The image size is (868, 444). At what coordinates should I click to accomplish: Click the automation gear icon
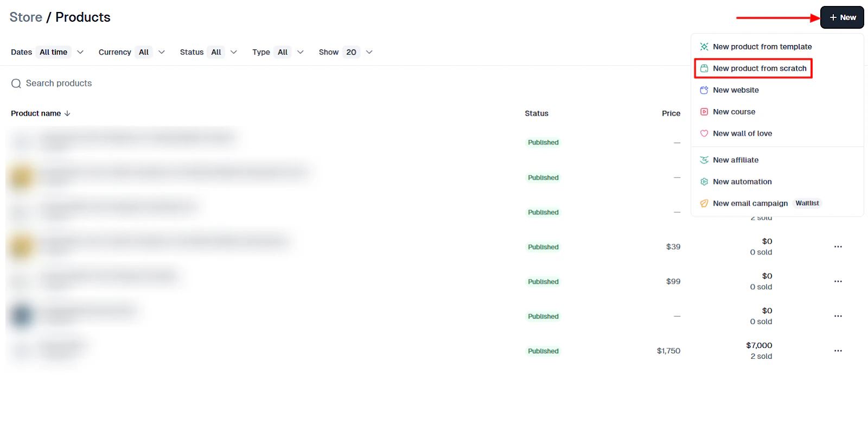704,182
